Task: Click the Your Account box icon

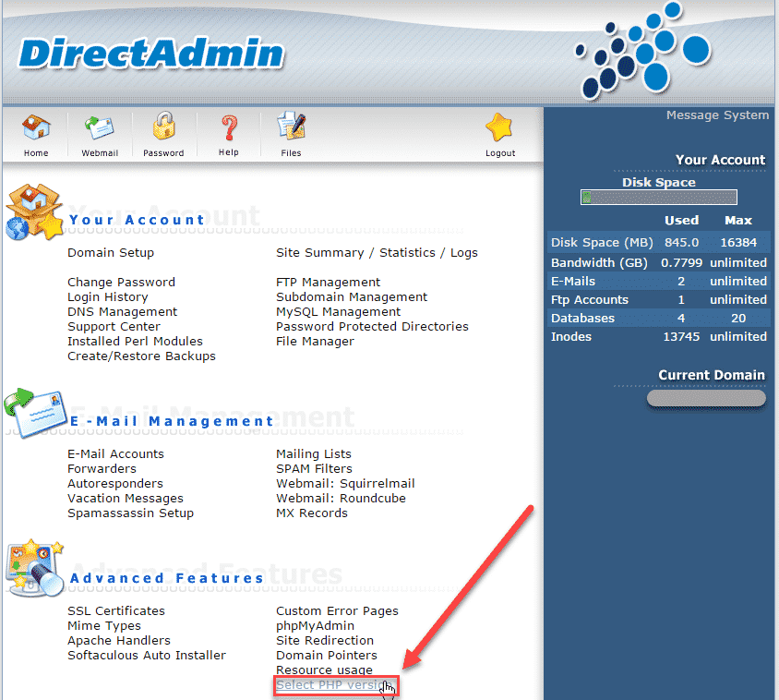Action: click(x=34, y=212)
